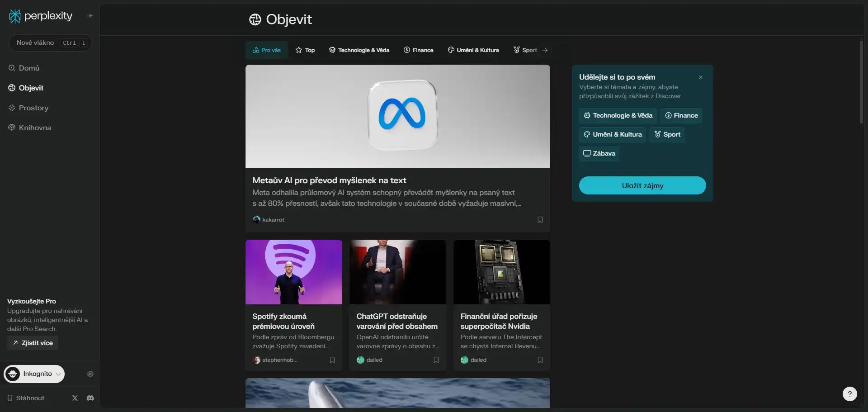
Task: Open the headline Metaův AI pro převod myšlenek
Action: [329, 180]
